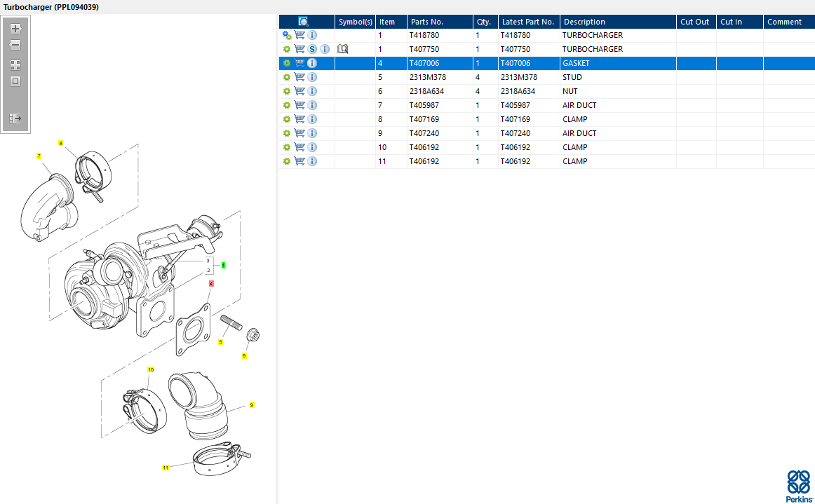The image size is (815, 504).
Task: Show info for T418780 turbocharger
Action: (x=312, y=35)
